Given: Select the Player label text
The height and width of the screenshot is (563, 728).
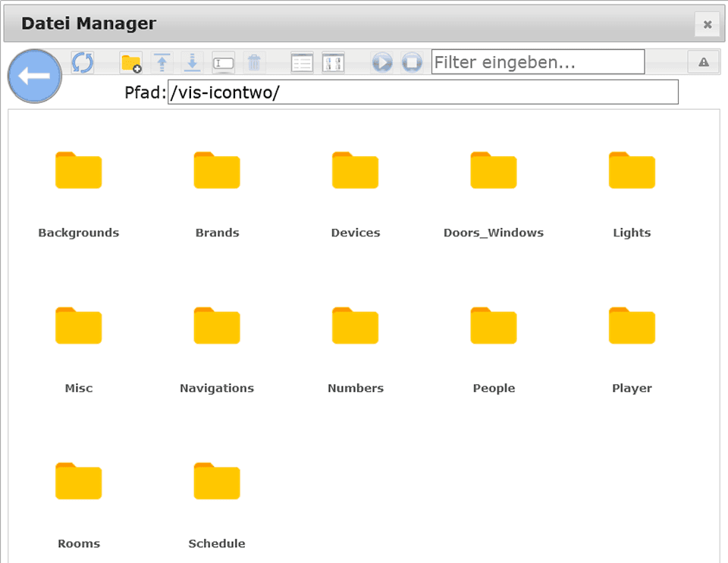Looking at the screenshot, I should pyautogui.click(x=632, y=388).
